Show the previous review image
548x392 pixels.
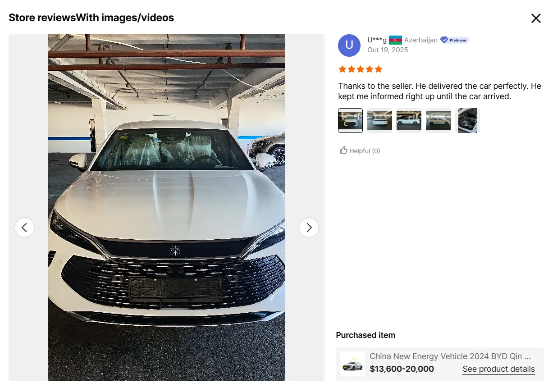point(25,228)
